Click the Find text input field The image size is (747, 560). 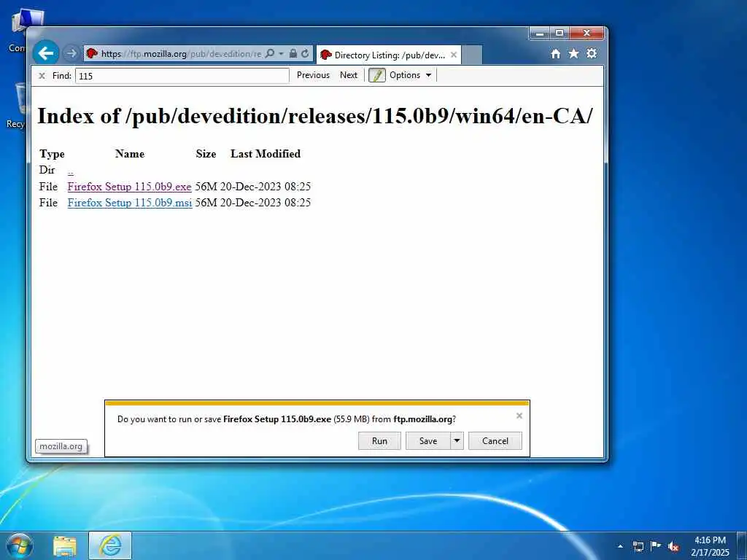(x=182, y=76)
